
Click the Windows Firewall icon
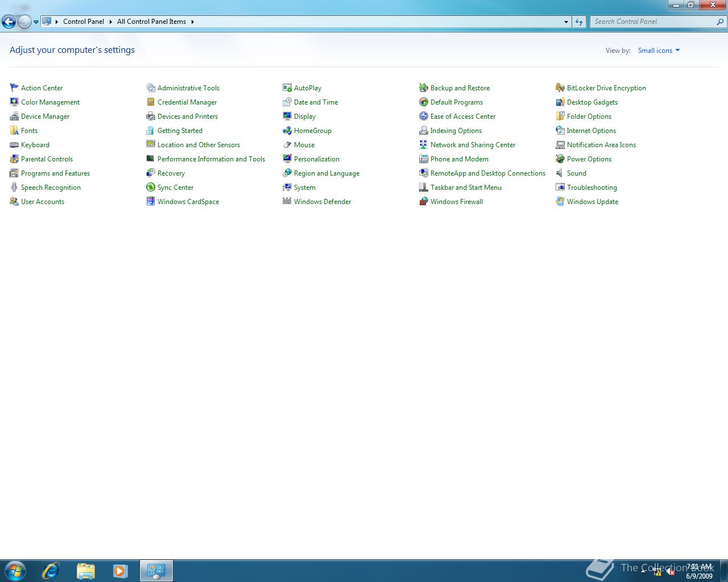[424, 201]
